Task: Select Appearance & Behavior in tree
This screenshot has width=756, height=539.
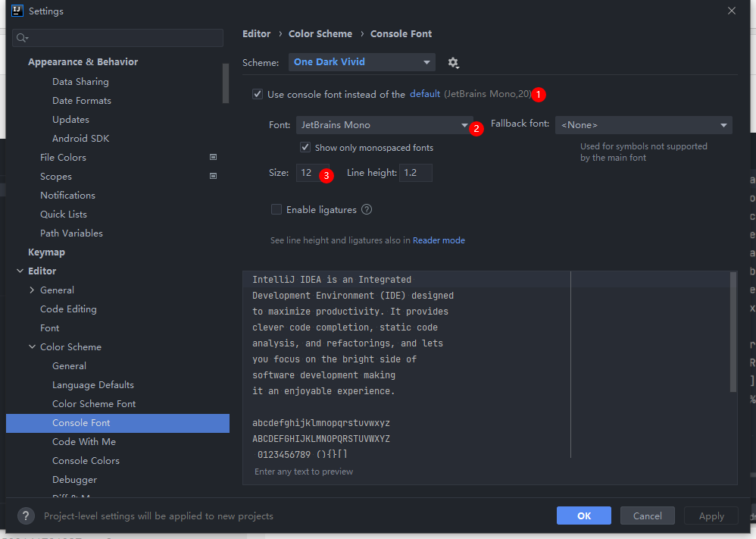Action: point(83,61)
